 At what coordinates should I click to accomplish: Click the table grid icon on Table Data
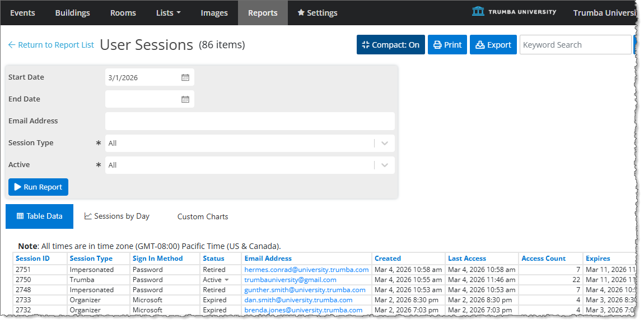coord(20,216)
